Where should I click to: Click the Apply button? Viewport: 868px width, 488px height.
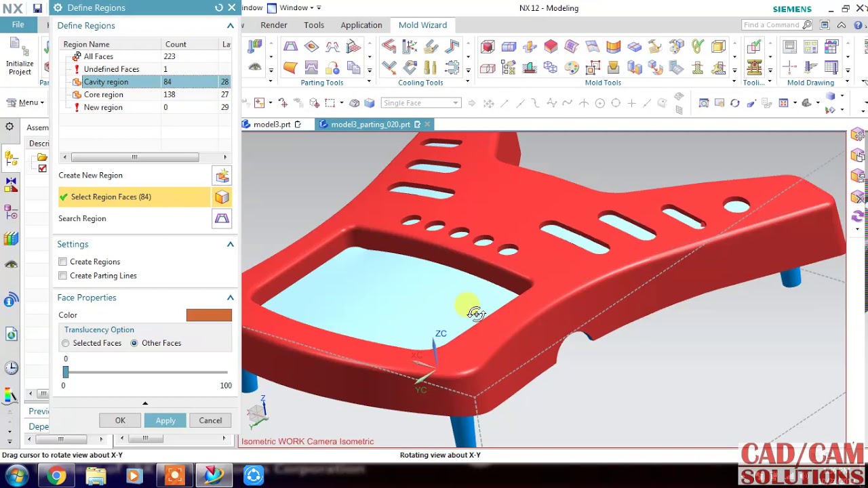pyautogui.click(x=165, y=421)
